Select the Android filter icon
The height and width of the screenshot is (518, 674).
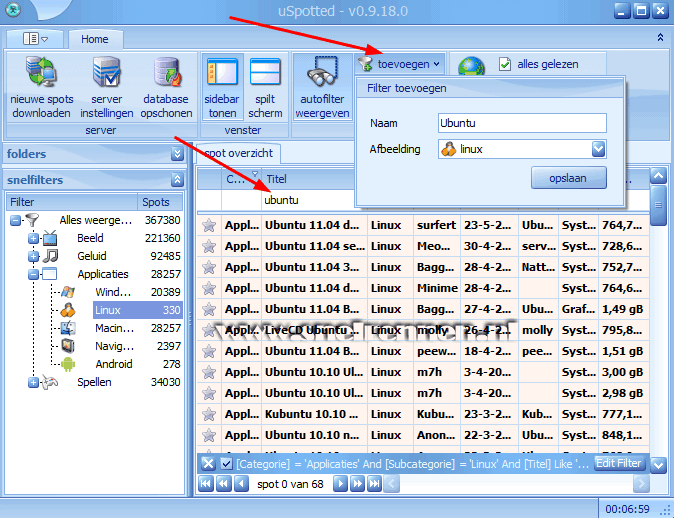point(68,364)
